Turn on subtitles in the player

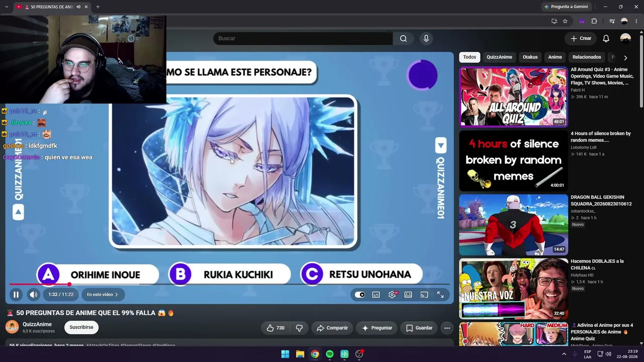coord(376,295)
